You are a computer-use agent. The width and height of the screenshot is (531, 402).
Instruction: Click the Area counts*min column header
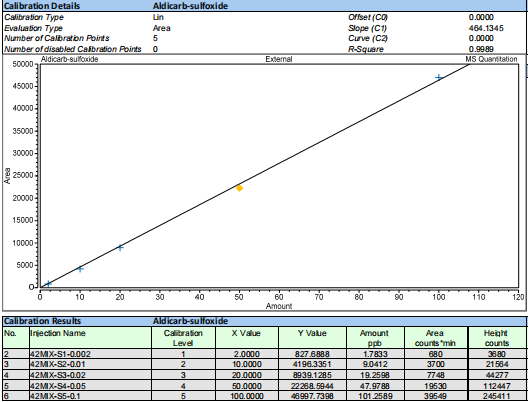coord(436,338)
